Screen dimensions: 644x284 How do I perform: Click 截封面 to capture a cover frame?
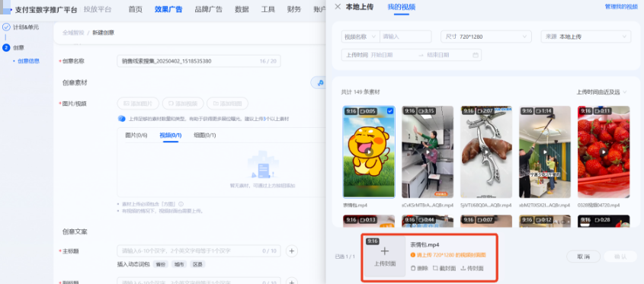click(x=444, y=269)
